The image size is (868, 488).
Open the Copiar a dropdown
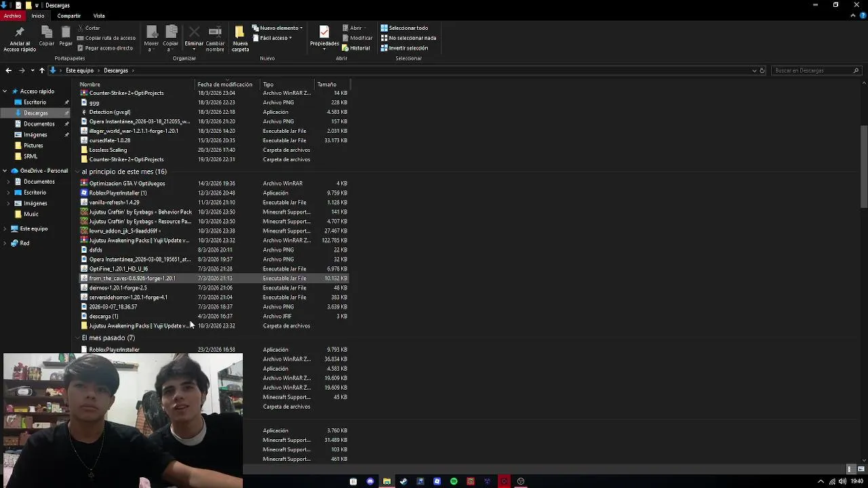pyautogui.click(x=171, y=38)
